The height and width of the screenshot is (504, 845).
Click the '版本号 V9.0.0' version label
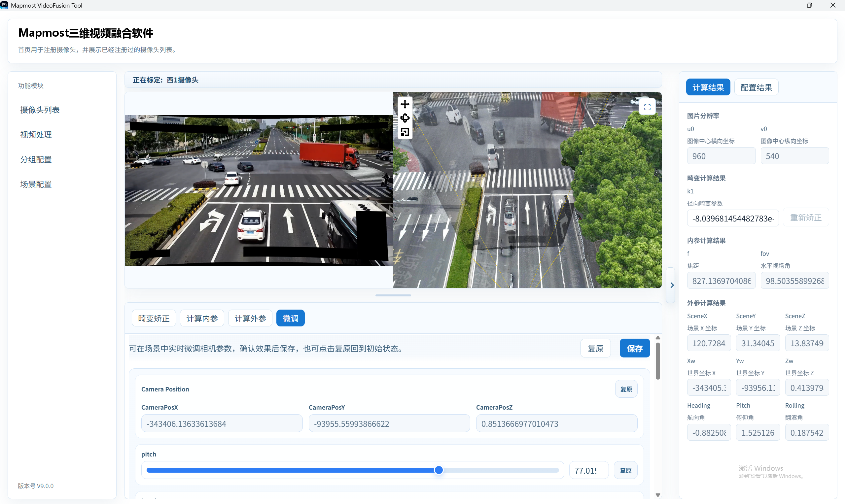click(36, 486)
